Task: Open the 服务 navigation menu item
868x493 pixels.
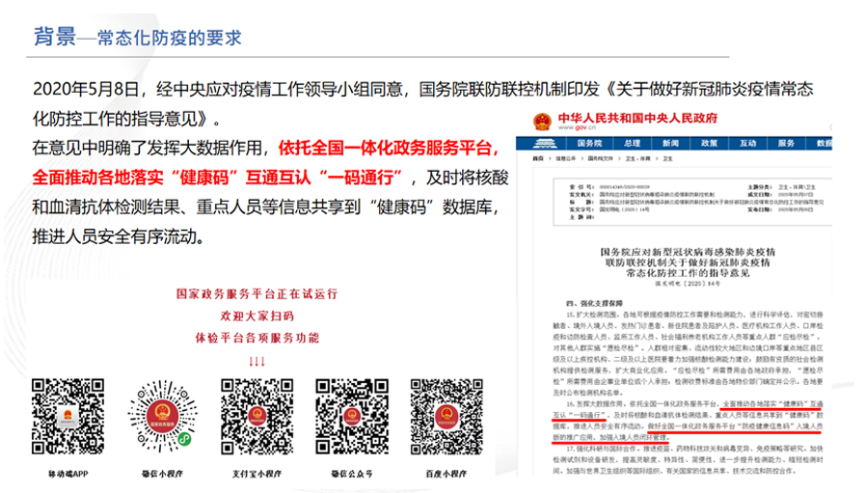Action: pos(786,144)
